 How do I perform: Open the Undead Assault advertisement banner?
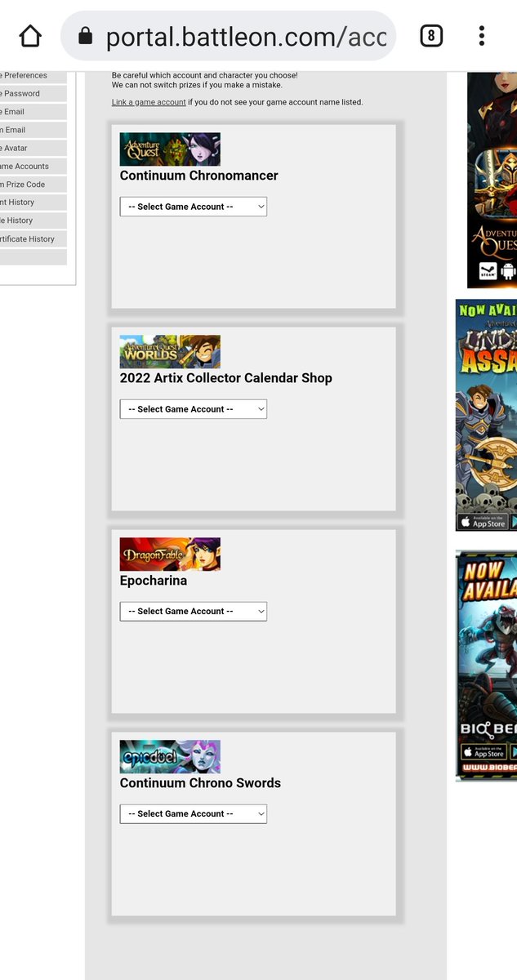tap(486, 415)
